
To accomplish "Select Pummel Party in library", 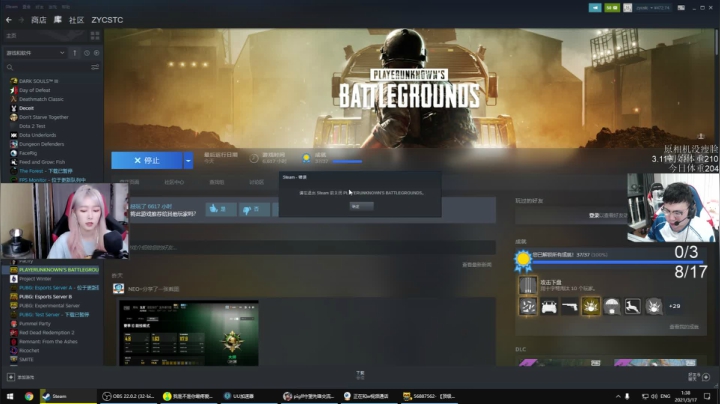I will coord(35,324).
